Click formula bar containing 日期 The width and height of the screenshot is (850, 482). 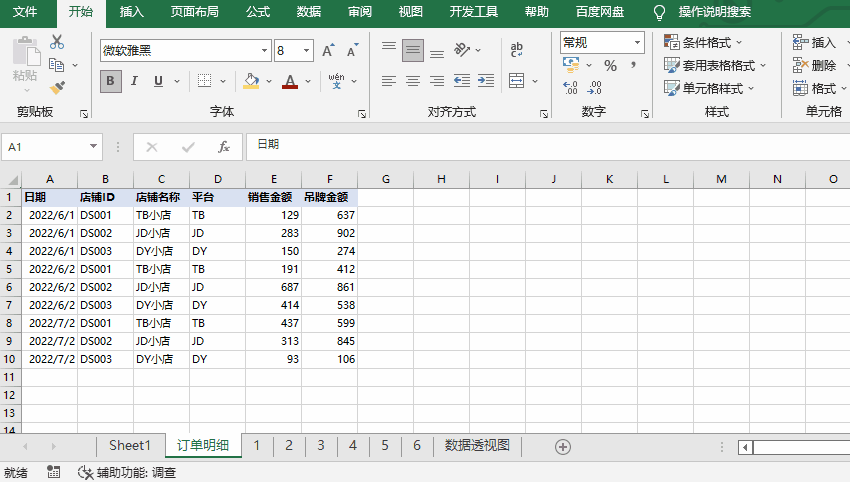[548, 146]
